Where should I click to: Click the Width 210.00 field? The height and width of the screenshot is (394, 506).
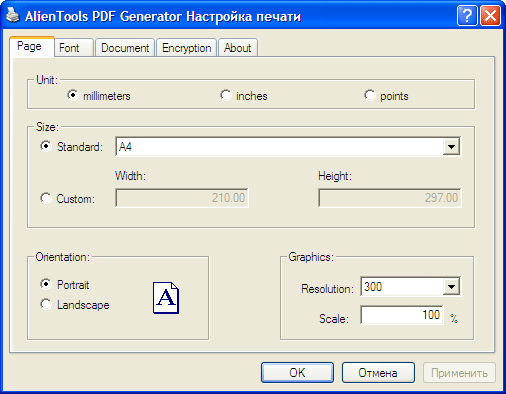[x=182, y=198]
